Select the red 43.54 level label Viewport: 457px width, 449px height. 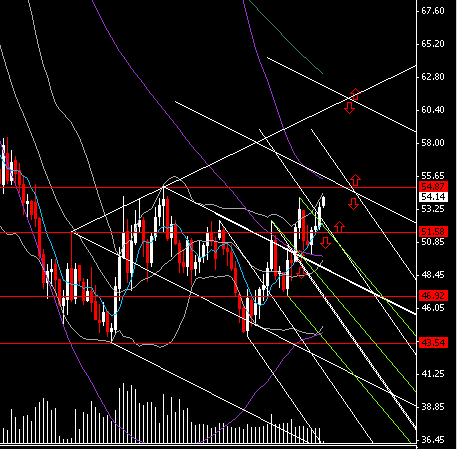(x=433, y=342)
